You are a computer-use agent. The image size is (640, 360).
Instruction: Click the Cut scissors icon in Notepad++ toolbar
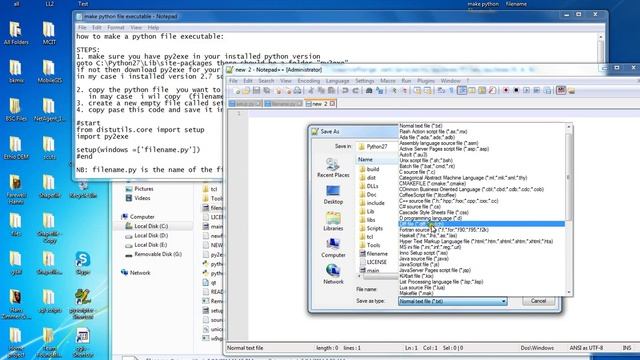(x=311, y=91)
